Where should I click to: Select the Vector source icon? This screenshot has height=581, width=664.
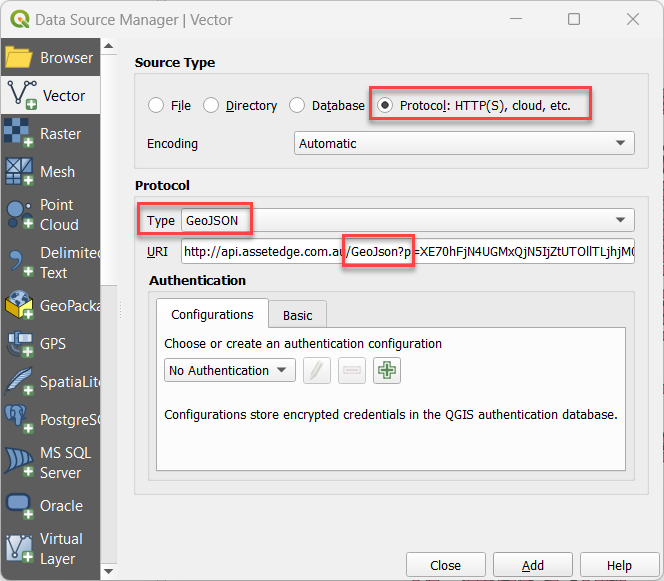coord(22,95)
